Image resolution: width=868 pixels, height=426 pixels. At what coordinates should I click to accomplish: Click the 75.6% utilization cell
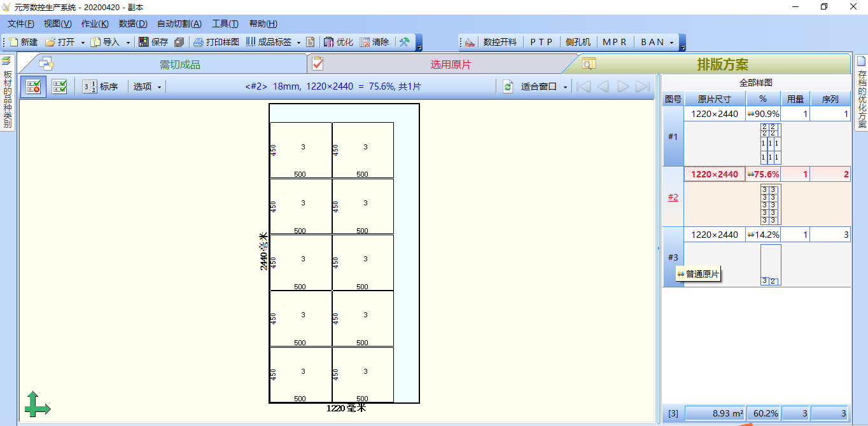763,174
